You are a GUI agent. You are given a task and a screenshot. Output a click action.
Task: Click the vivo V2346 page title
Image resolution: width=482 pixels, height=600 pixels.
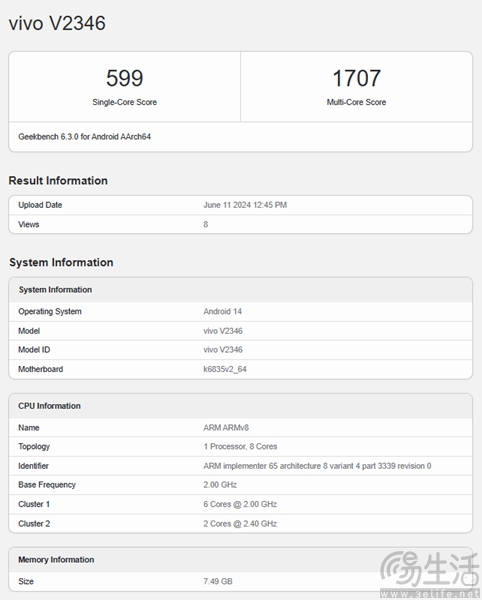pos(57,23)
